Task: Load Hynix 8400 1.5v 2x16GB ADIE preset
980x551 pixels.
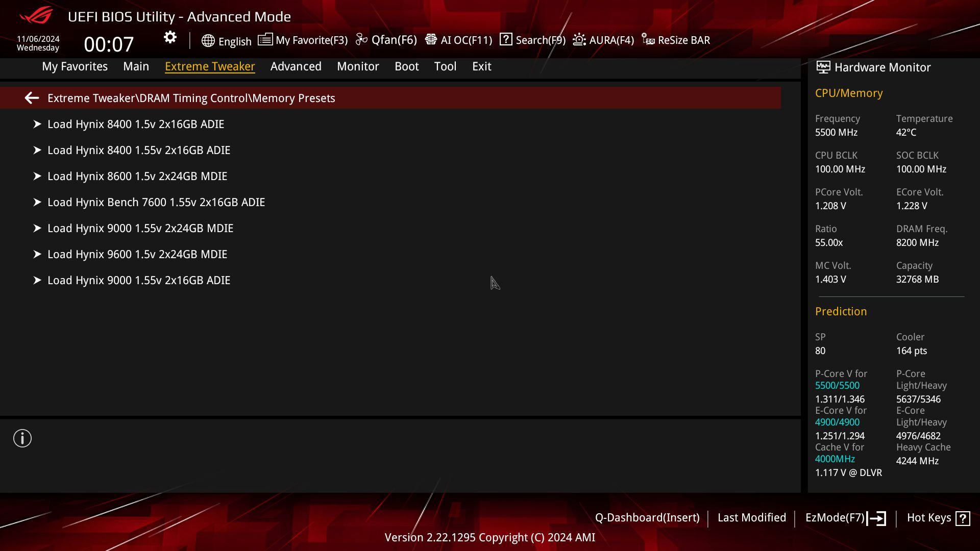Action: click(x=136, y=124)
